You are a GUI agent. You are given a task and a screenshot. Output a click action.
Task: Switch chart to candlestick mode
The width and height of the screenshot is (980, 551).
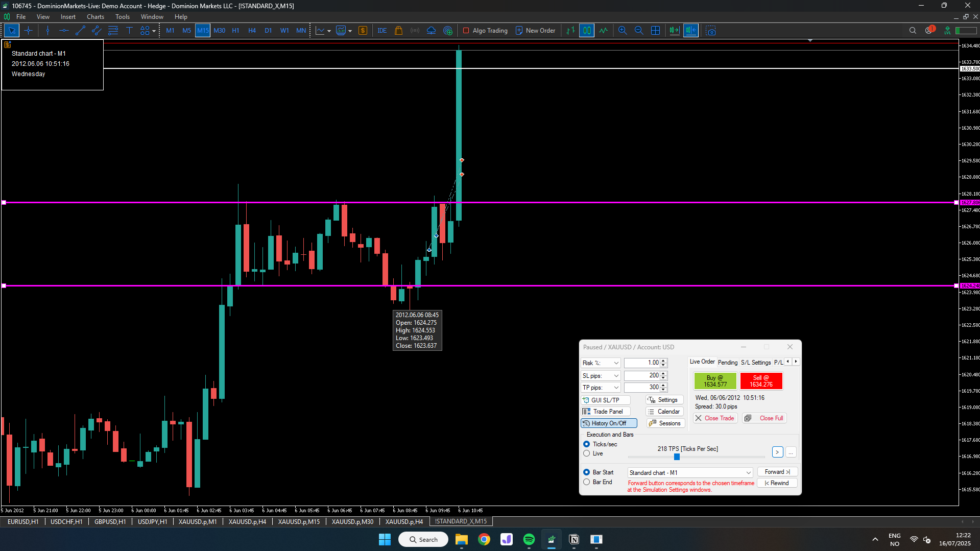587,31
